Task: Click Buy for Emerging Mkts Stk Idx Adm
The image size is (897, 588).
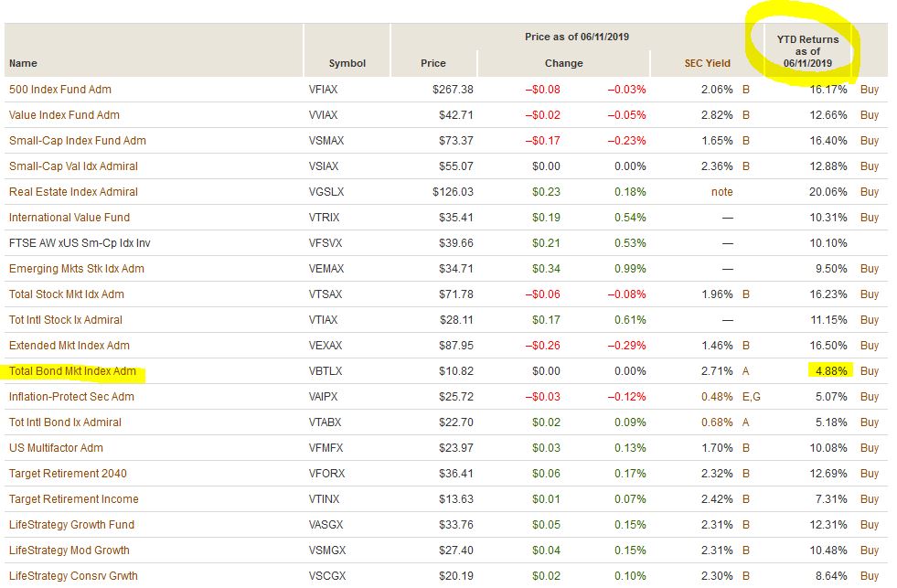Action: (869, 269)
